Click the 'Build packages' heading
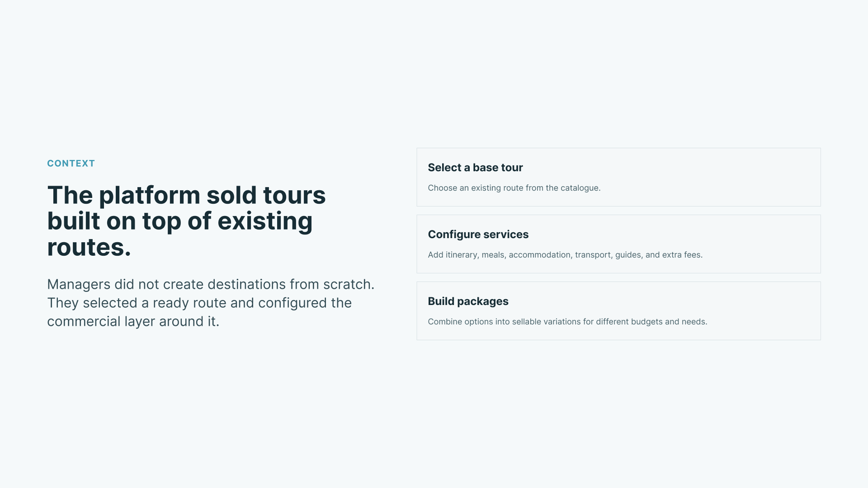The height and width of the screenshot is (488, 868). 468,301
